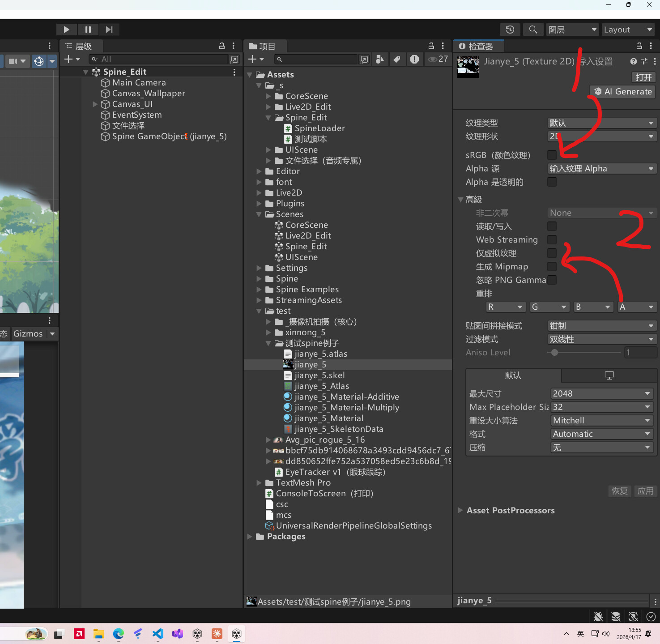
Task: Toggle the Generate Mipmap checkbox
Action: click(552, 267)
